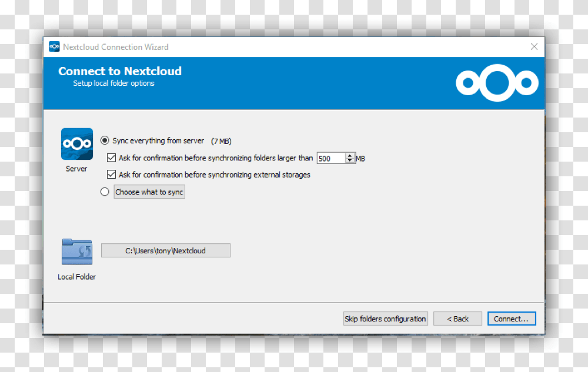Open the 'Choose what to sync' button

coord(149,192)
